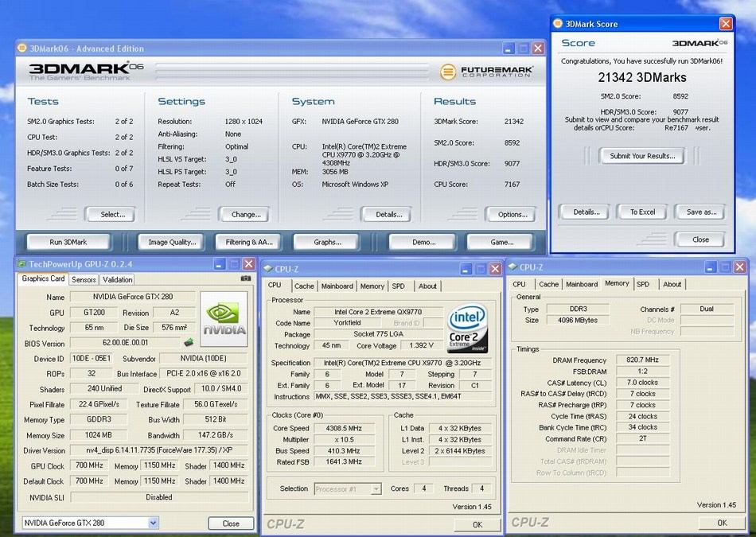Click the 3DMark06 title bar icon
The height and width of the screenshot is (537, 756).
coord(21,49)
